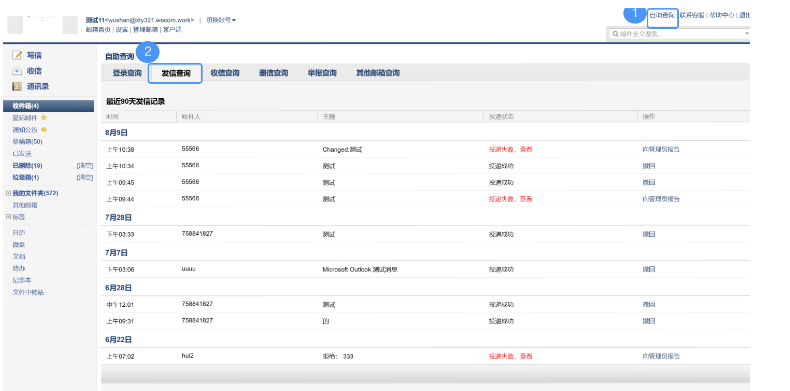This screenshot has width=790, height=391.
Task: Open the search box options dropdown arrow
Action: point(747,34)
